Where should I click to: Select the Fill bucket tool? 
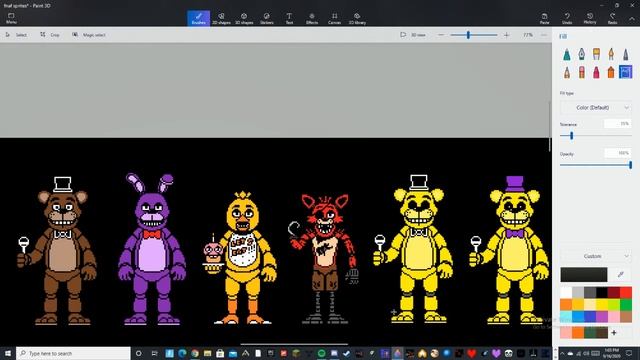[x=625, y=72]
